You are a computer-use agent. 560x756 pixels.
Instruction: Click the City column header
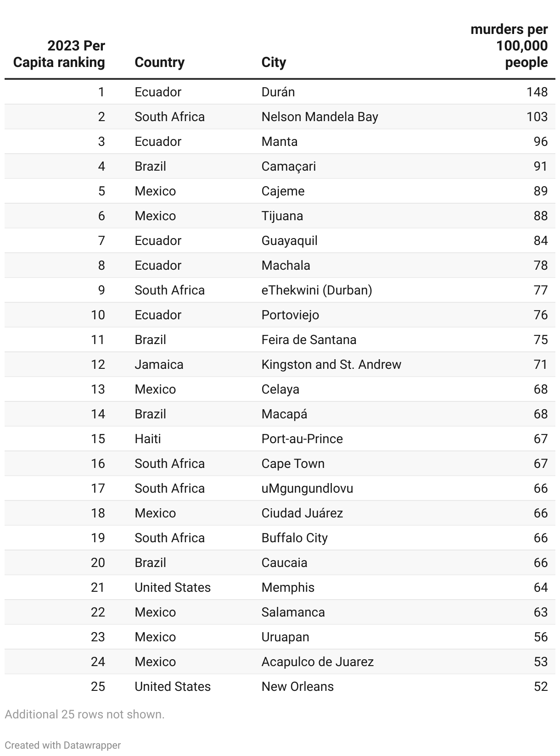(x=274, y=62)
